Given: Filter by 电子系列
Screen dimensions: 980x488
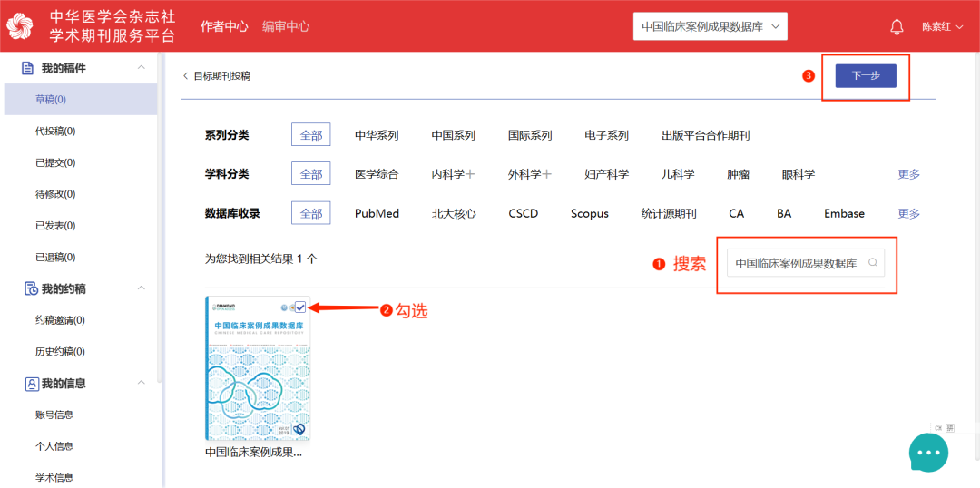Looking at the screenshot, I should pos(606,135).
